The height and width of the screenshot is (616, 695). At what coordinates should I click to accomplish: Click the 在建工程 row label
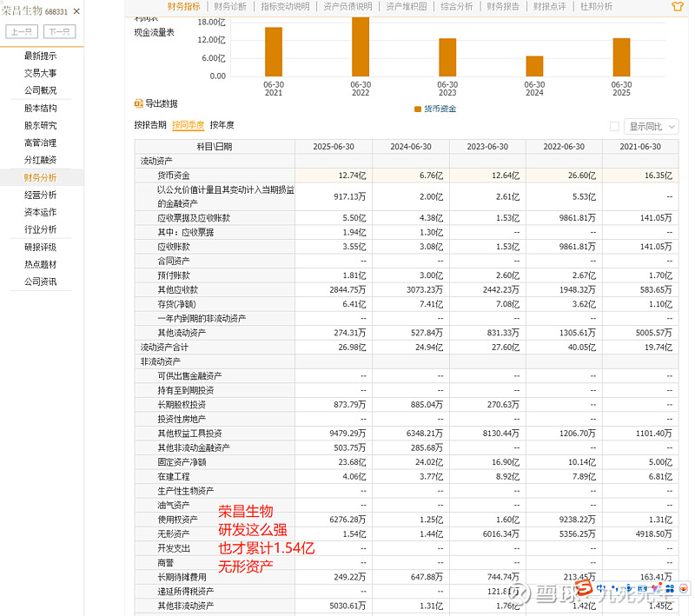(x=173, y=476)
